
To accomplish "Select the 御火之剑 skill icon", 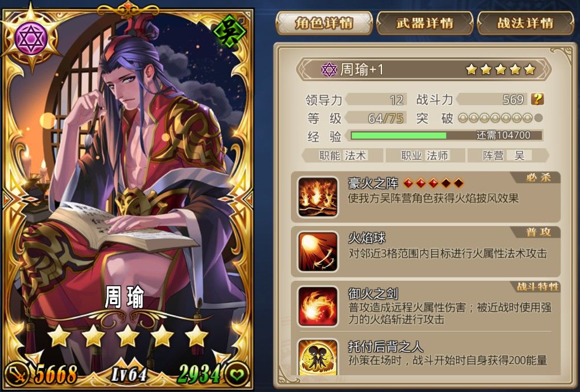I will [x=318, y=306].
